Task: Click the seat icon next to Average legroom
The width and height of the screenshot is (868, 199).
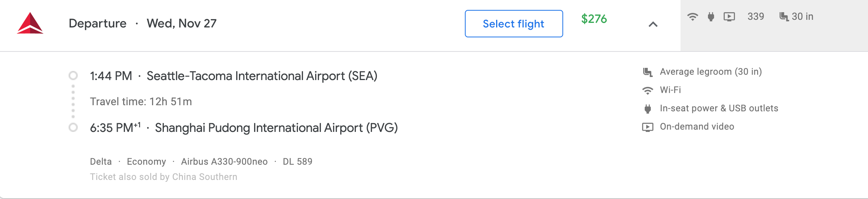Action: (647, 72)
